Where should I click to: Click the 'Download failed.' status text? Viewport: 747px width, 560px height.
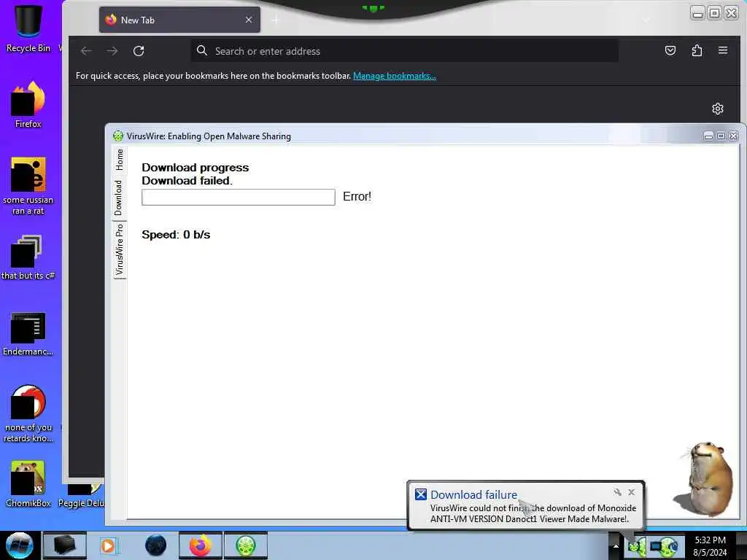[x=187, y=181]
